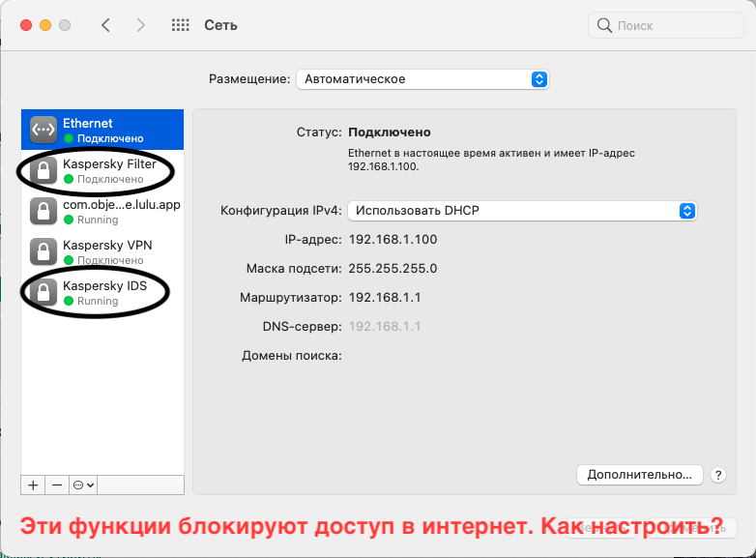756x558 pixels.
Task: Click lock icon of Kaspersky Filter
Action: (44, 171)
